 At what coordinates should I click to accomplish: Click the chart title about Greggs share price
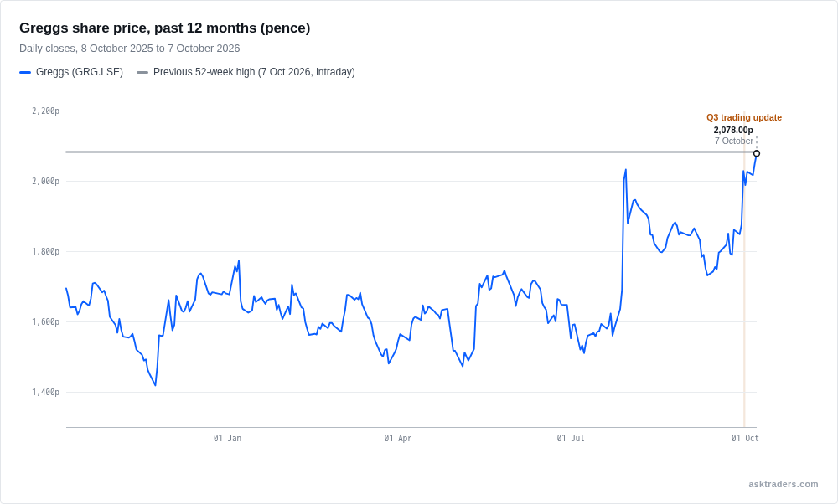[164, 28]
